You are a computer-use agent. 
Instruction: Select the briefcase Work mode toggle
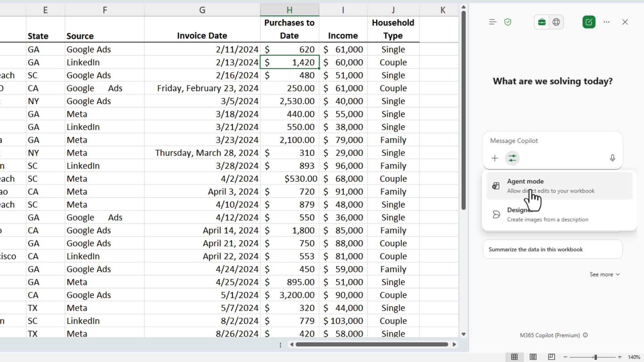(542, 22)
